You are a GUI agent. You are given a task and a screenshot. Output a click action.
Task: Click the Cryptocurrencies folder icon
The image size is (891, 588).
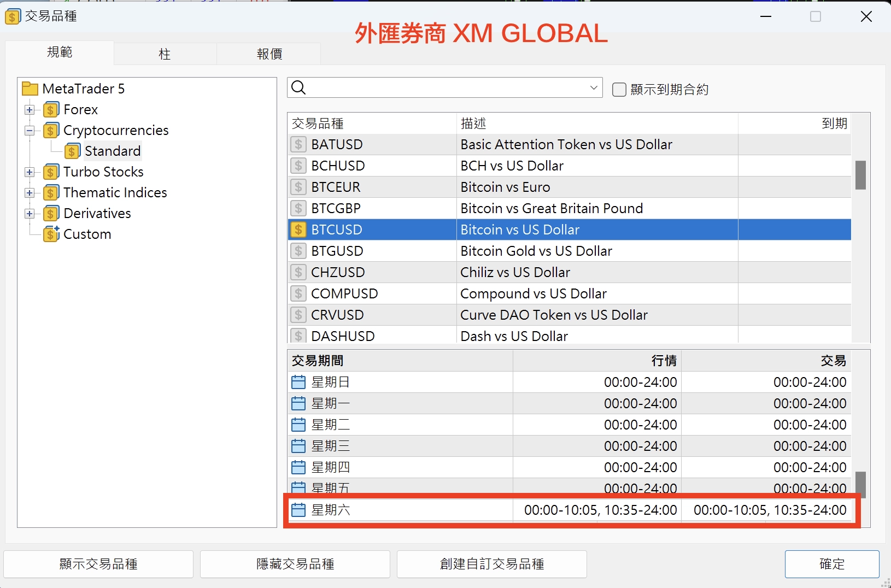pyautogui.click(x=51, y=131)
